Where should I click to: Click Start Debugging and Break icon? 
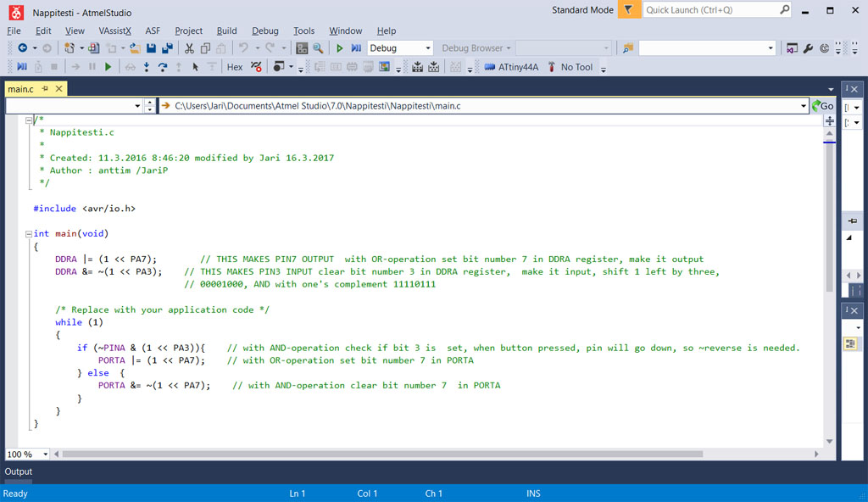point(356,48)
